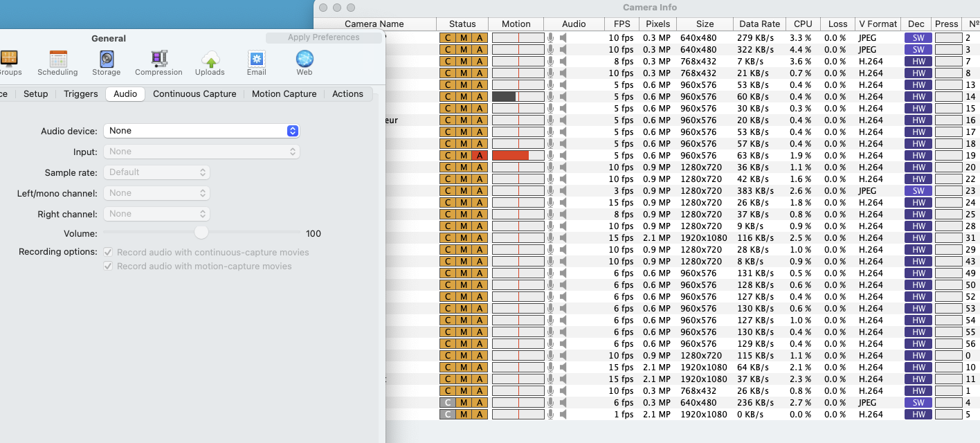The height and width of the screenshot is (443, 980).
Task: Toggle Record audio with continuous-capture movies
Action: pyautogui.click(x=108, y=252)
